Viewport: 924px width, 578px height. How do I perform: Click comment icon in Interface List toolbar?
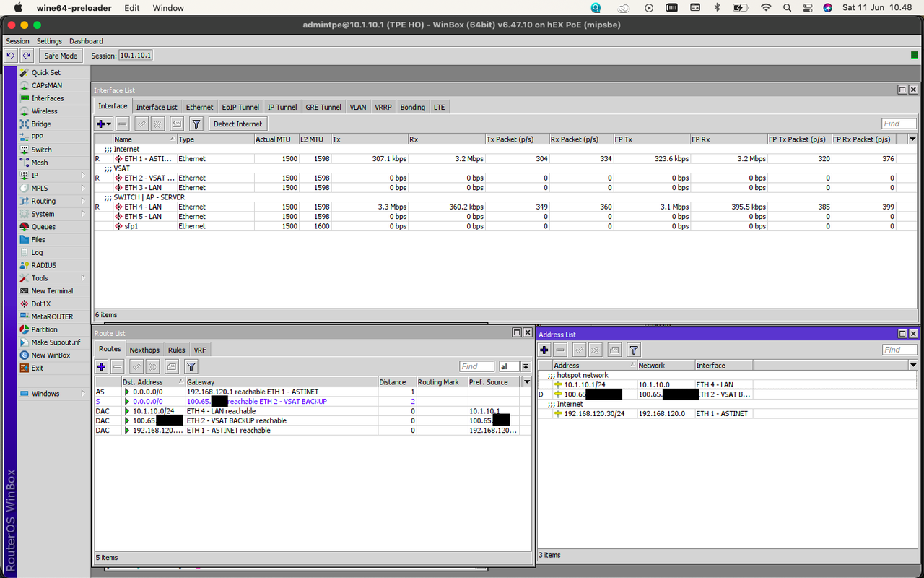click(x=176, y=124)
